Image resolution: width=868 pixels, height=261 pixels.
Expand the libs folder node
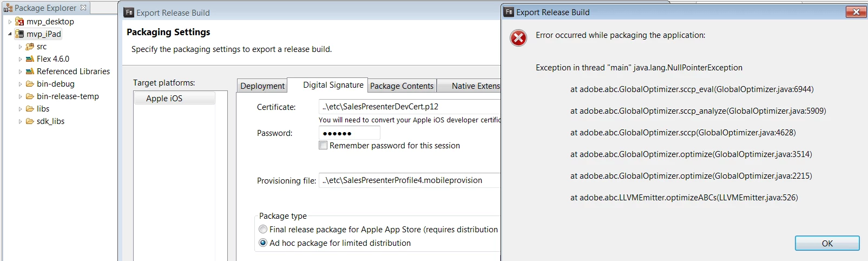tap(21, 109)
